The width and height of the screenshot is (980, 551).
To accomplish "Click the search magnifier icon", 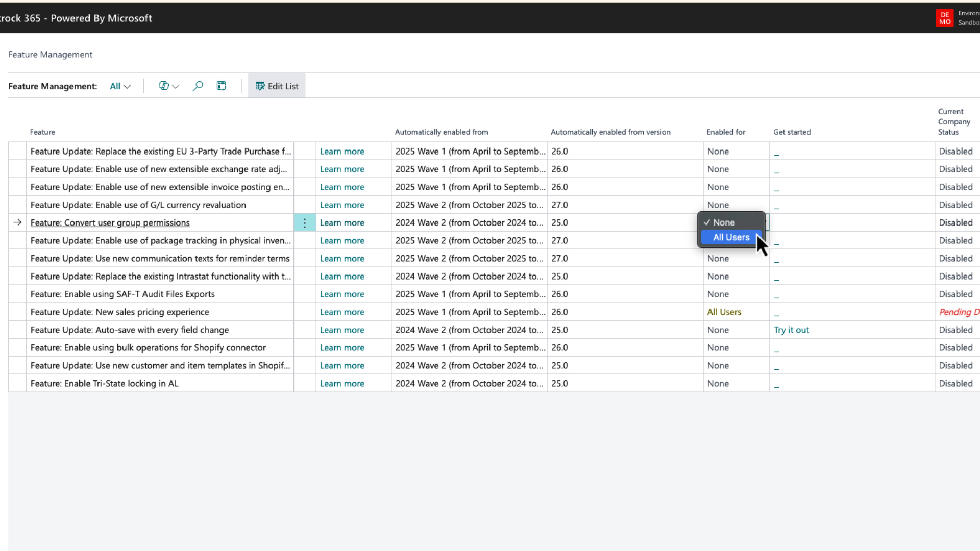I will tap(198, 86).
